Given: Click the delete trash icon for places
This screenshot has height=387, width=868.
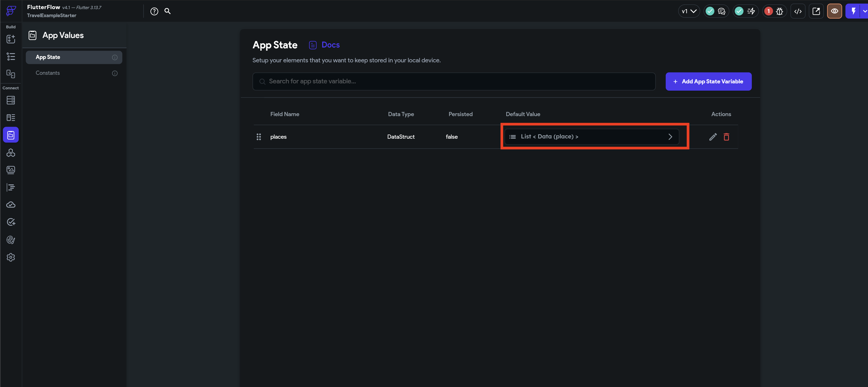Looking at the screenshot, I should click(726, 137).
